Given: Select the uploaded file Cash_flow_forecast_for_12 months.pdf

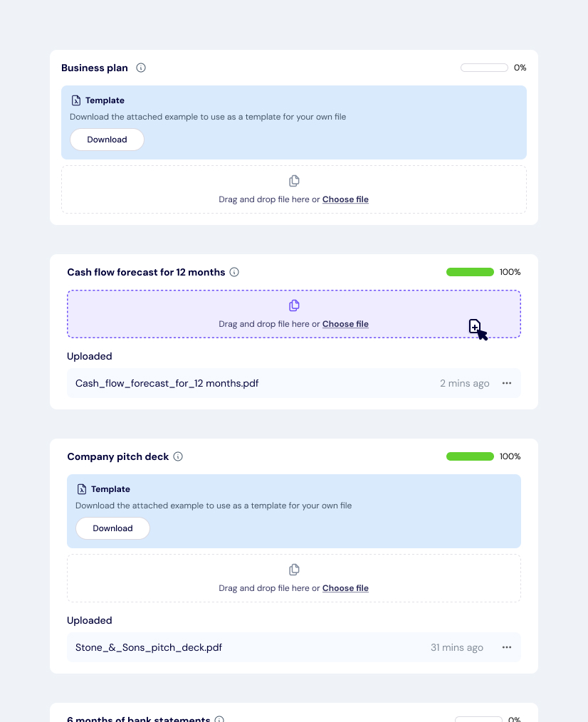Looking at the screenshot, I should [x=167, y=383].
